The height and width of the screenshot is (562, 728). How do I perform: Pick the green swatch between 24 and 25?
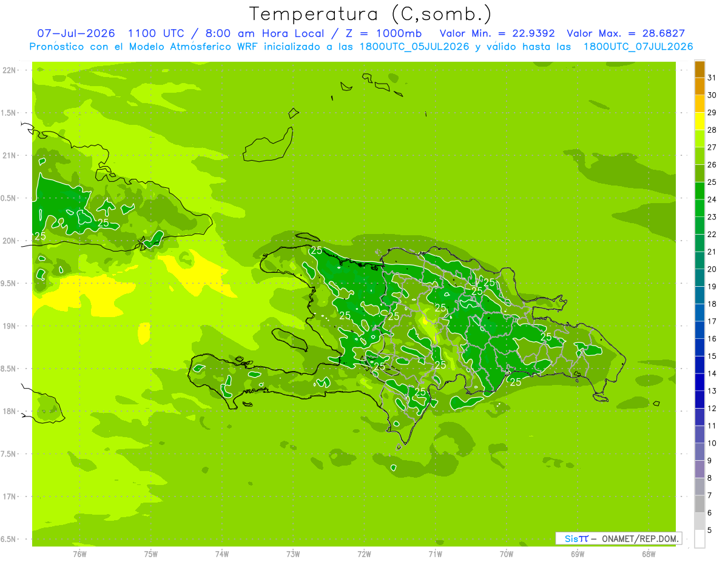(x=699, y=191)
